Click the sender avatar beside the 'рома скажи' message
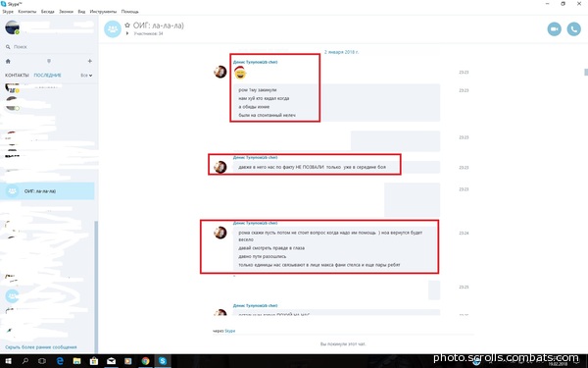Screen dimensions: 588x368 [220, 233]
